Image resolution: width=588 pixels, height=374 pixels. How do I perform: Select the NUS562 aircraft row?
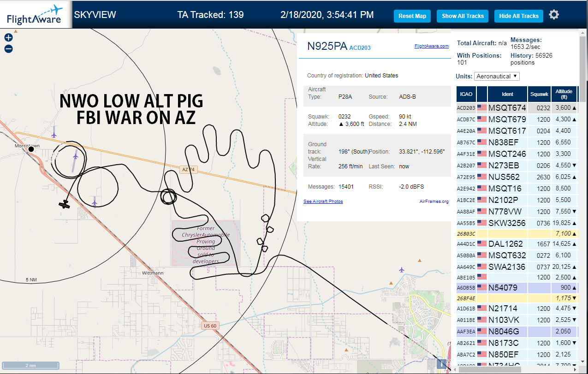point(517,177)
